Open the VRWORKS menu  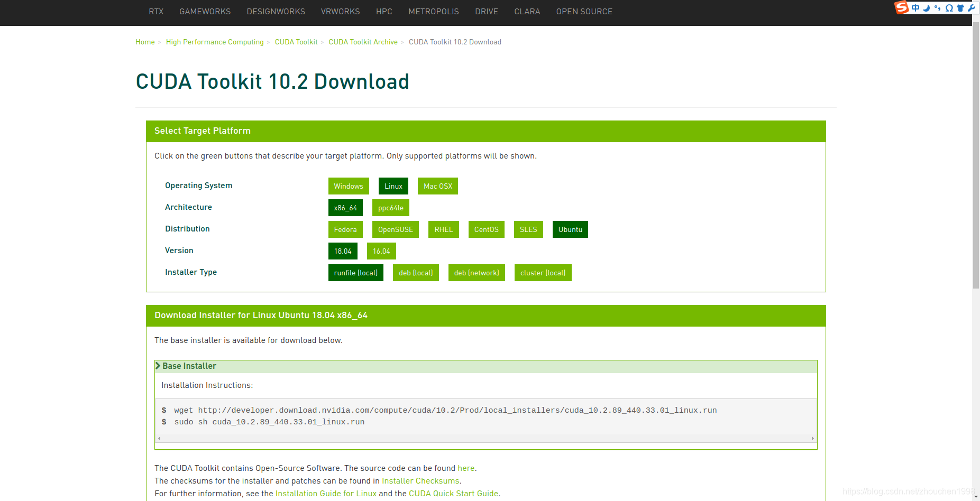tap(341, 12)
